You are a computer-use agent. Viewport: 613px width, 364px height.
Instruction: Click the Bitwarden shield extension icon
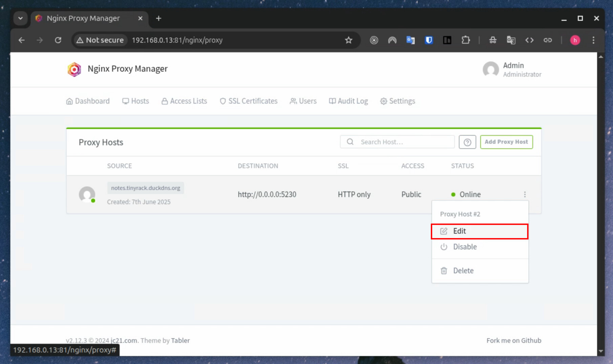point(429,40)
